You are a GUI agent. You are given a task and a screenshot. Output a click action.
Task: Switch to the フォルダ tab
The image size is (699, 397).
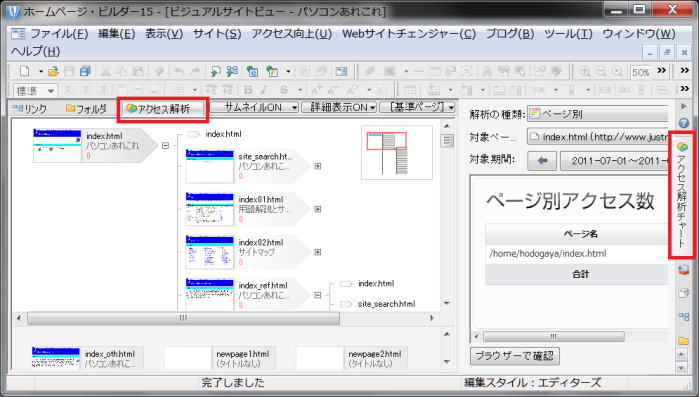86,108
